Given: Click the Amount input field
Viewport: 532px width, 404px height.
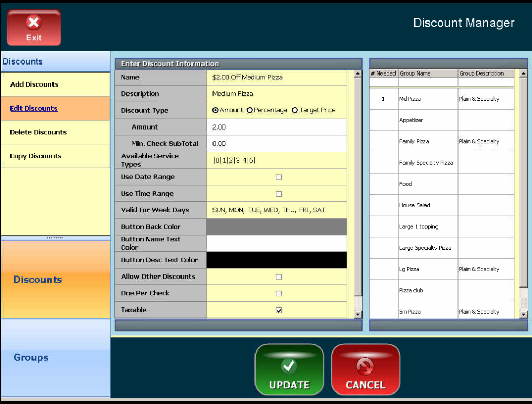Looking at the screenshot, I should tap(276, 127).
